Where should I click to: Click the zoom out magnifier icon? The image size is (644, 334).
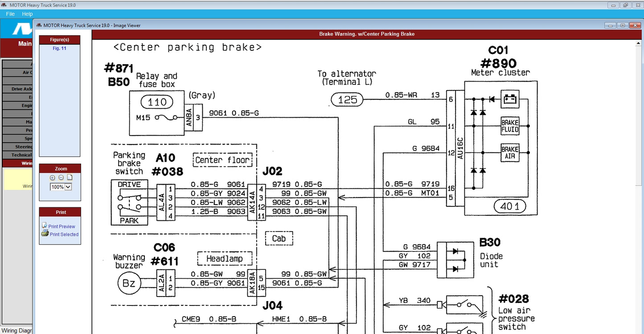(x=61, y=177)
